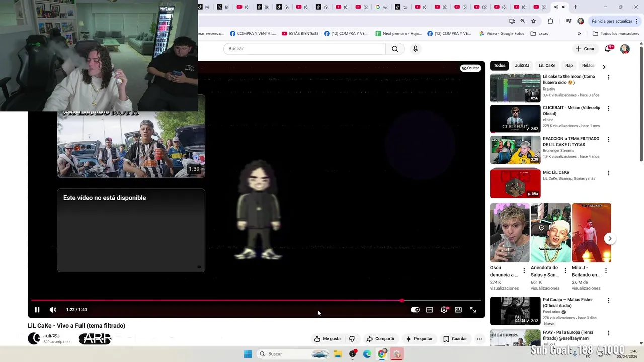Viewport: 644px width, 362px height.
Task: Switch to theater mode view
Action: 458,310
